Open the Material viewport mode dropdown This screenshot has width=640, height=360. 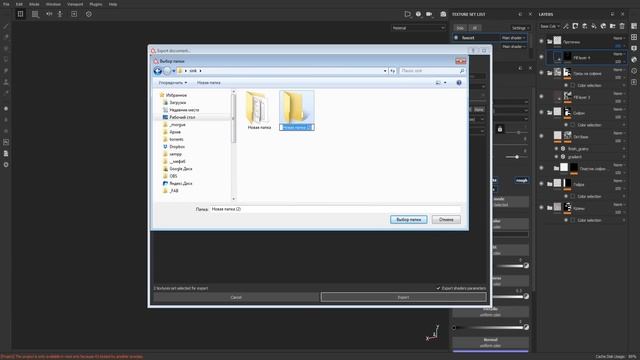click(x=418, y=28)
